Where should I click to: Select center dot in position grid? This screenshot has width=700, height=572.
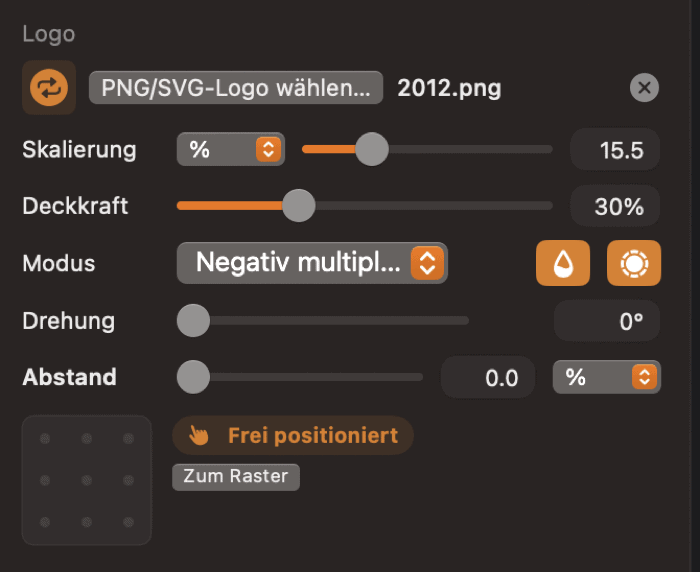click(x=87, y=480)
